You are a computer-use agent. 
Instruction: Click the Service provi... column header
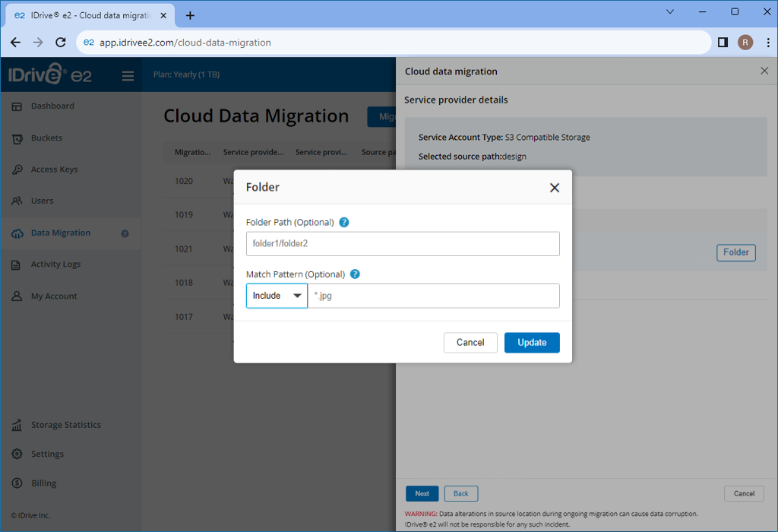(321, 152)
